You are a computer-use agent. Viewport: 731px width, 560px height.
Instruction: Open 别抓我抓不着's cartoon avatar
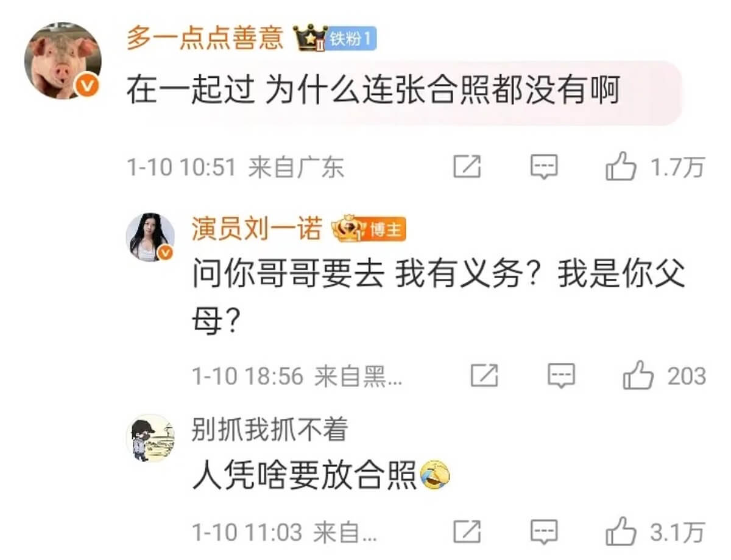click(150, 438)
